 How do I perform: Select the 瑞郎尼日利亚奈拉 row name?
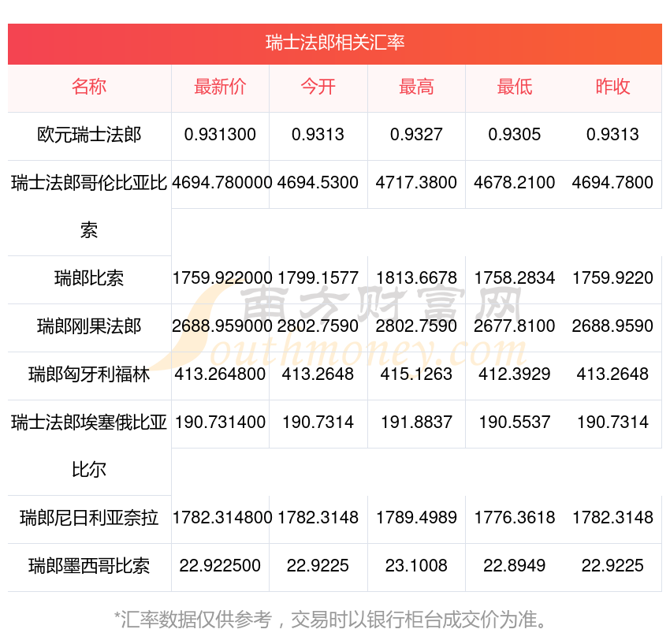click(x=89, y=518)
